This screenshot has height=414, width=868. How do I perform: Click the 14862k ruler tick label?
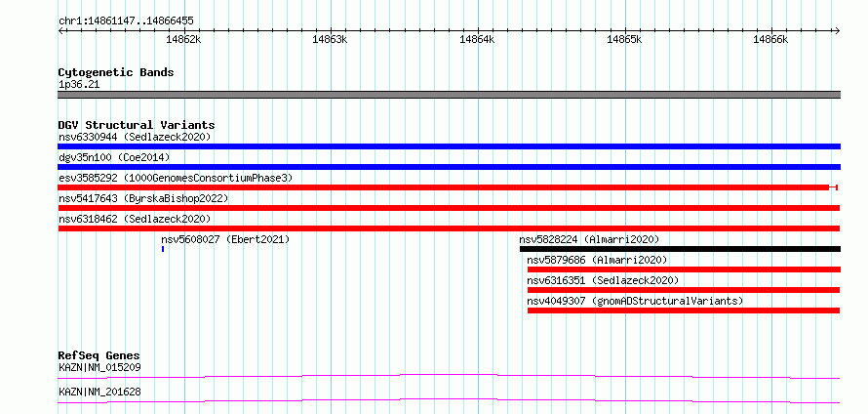click(183, 39)
